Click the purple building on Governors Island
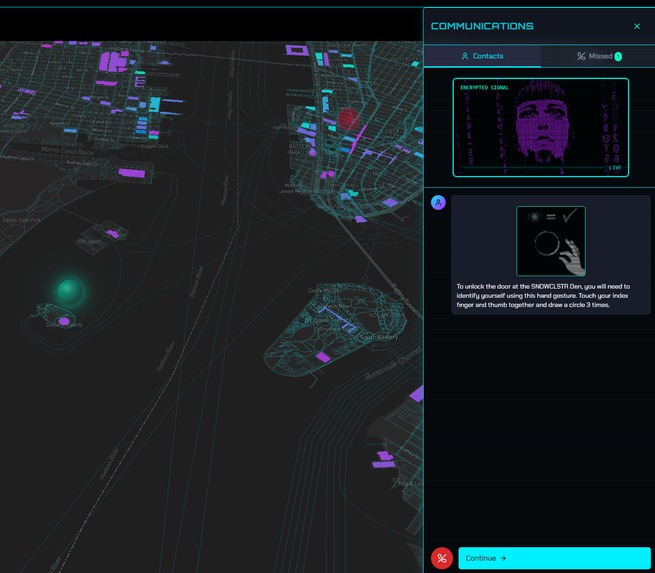 323,357
